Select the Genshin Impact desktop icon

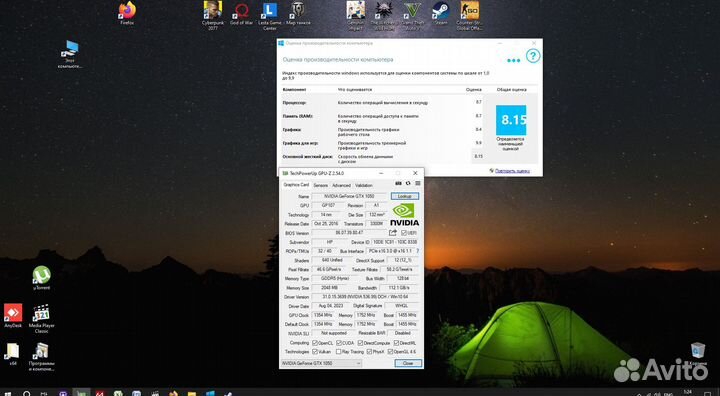[355, 15]
